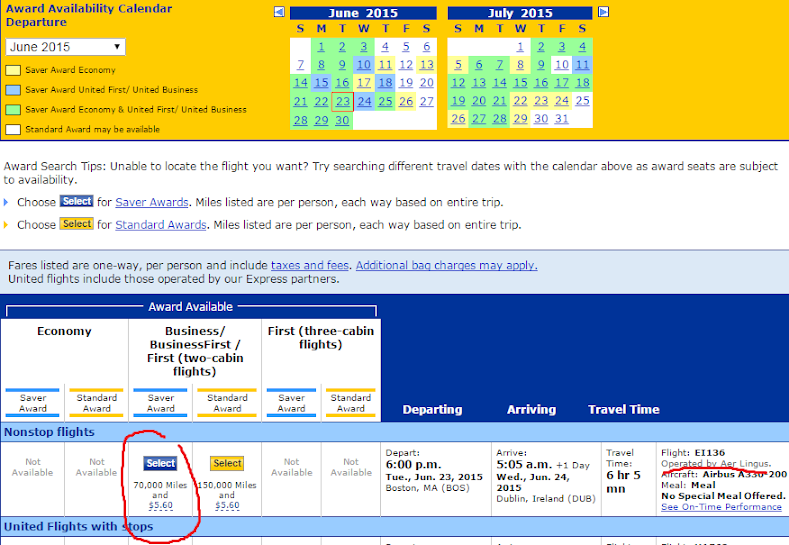Click flight number EI136 text
Viewport: 789px width, 545px height.
point(710,452)
